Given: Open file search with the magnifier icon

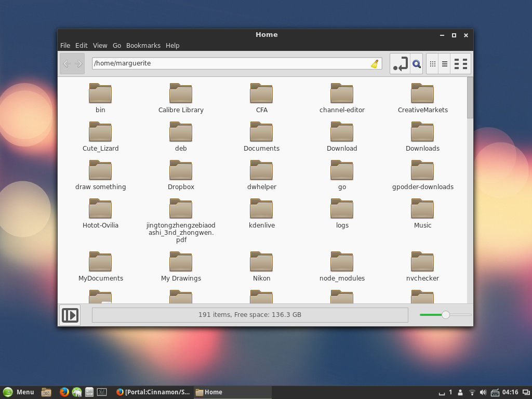Looking at the screenshot, I should (x=416, y=64).
